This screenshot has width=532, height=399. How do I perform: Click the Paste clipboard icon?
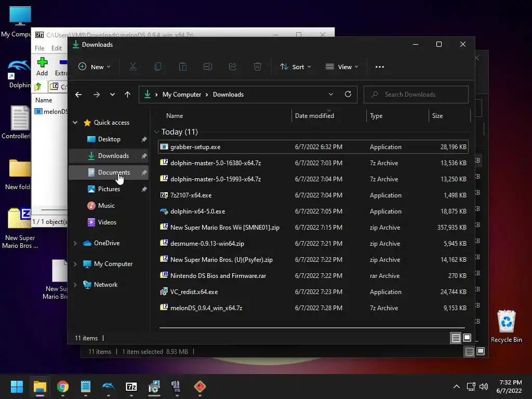point(183,67)
